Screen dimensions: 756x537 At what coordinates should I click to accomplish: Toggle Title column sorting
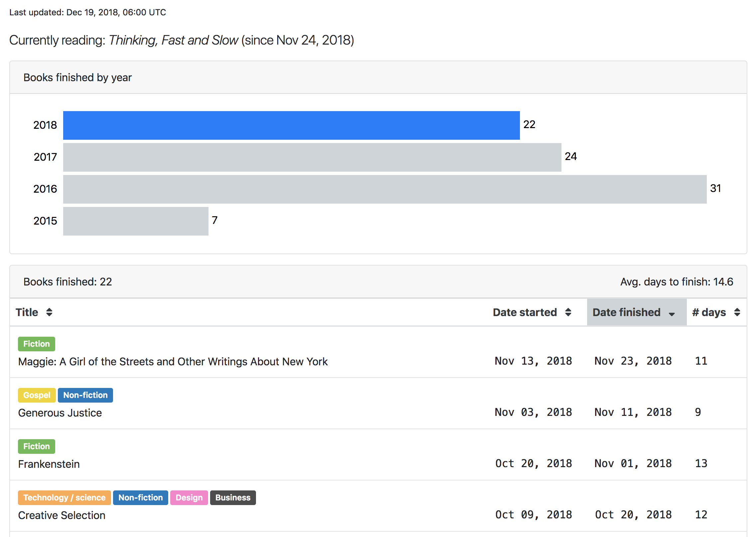click(x=28, y=312)
